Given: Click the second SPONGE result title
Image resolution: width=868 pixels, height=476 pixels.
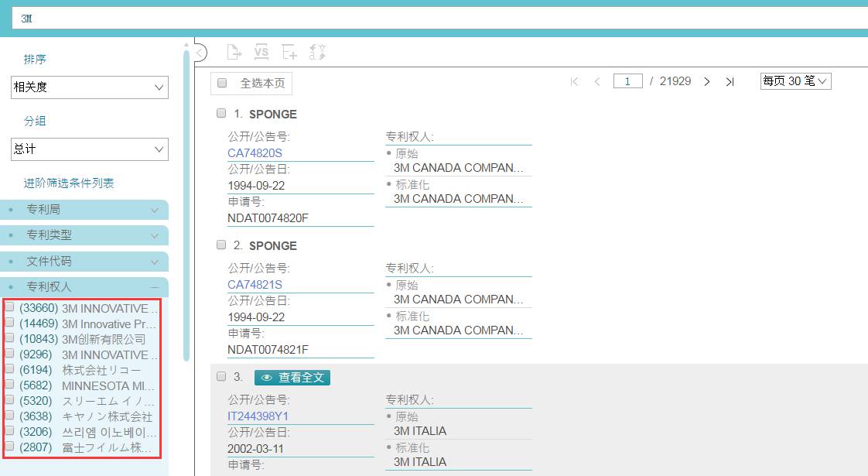Looking at the screenshot, I should coord(273,245).
